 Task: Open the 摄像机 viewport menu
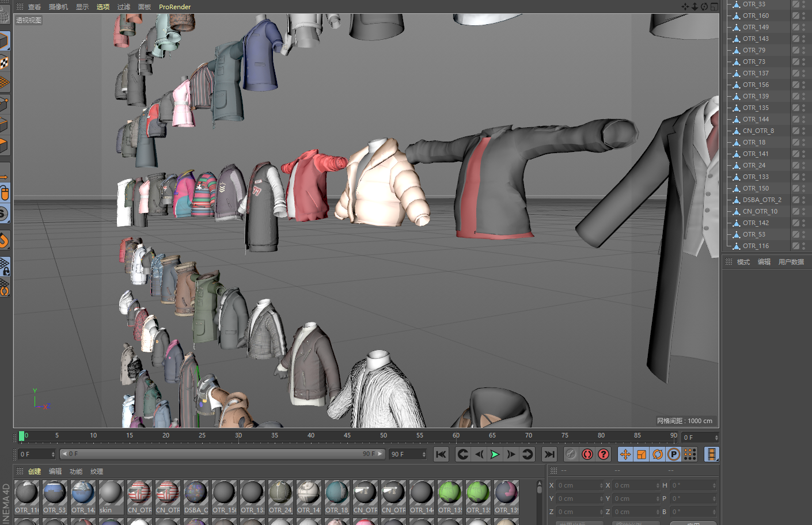tap(58, 7)
